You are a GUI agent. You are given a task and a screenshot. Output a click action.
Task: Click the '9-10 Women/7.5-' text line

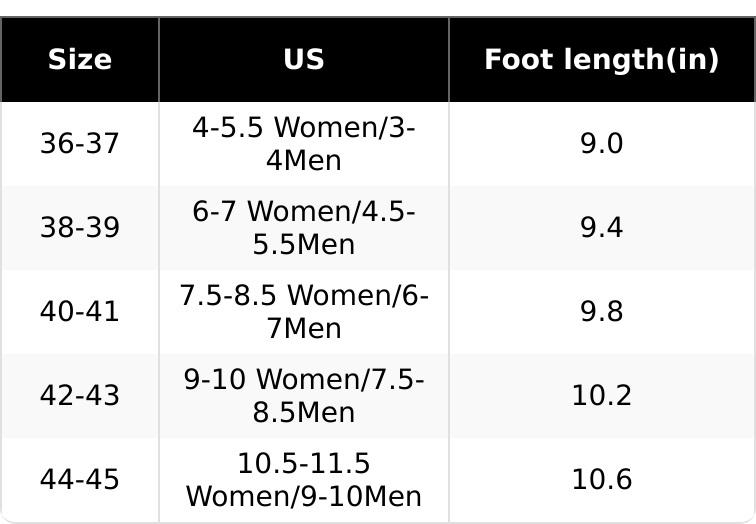304,380
